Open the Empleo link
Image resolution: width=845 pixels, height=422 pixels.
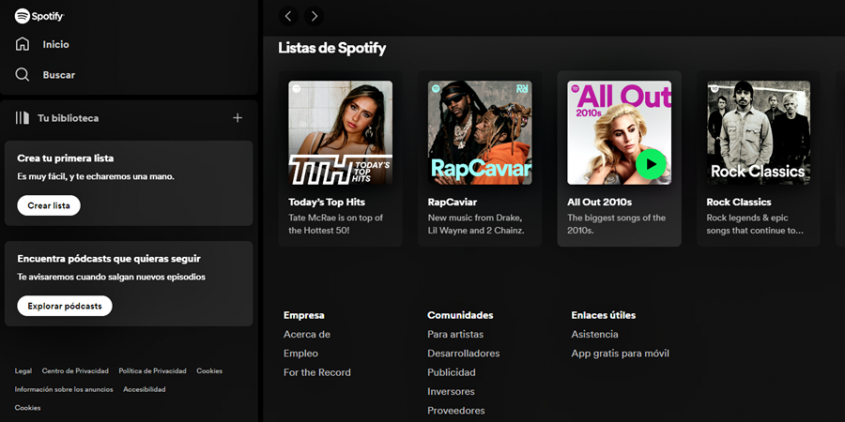point(301,354)
